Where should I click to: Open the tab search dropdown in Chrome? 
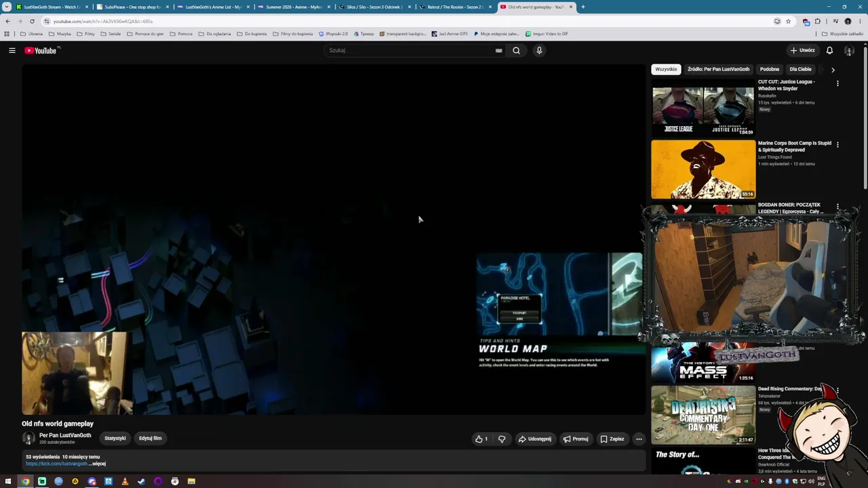point(7,7)
